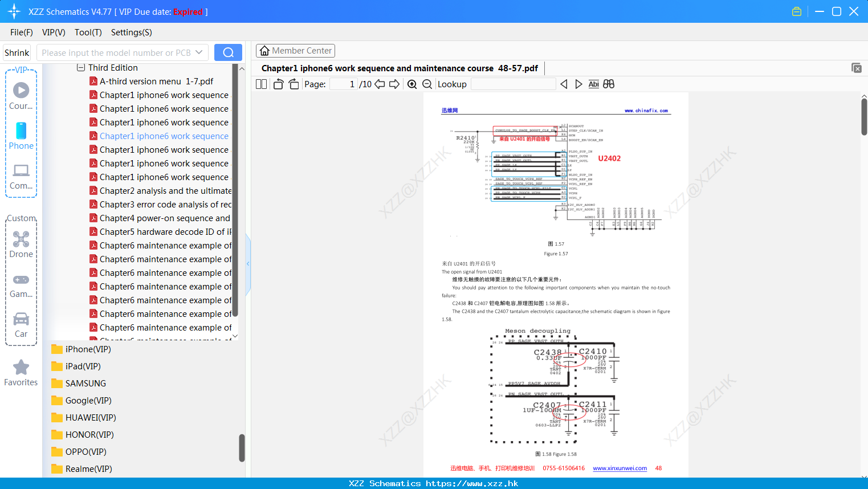Click the tree scroll-down arrow
The width and height of the screenshot is (868, 489).
(235, 336)
